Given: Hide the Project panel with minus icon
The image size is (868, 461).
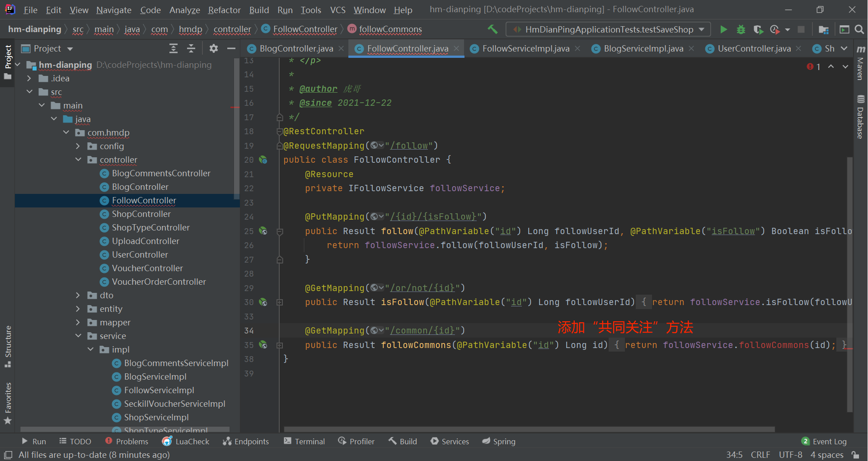Looking at the screenshot, I should (231, 48).
